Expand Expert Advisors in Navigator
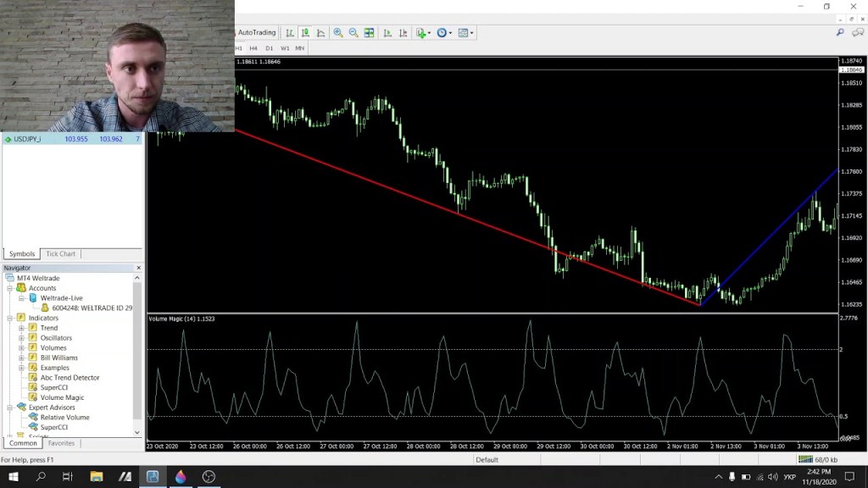The height and width of the screenshot is (488, 868). tap(11, 407)
